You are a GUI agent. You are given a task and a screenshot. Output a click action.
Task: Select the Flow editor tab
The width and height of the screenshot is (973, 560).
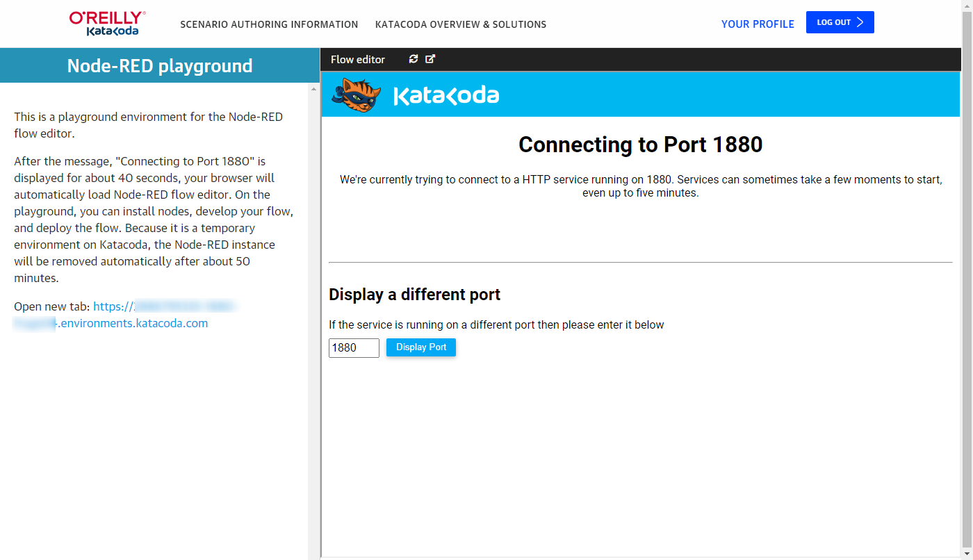[x=358, y=60]
